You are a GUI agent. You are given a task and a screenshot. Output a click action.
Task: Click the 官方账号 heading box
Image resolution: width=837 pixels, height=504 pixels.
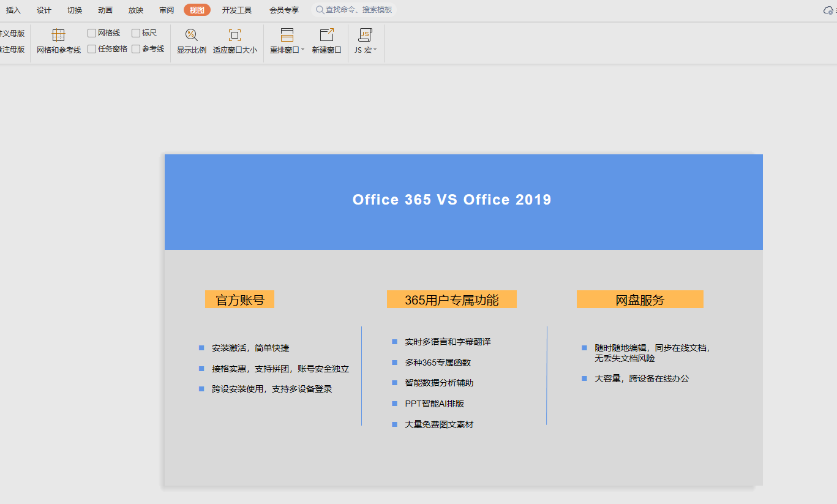(x=239, y=299)
